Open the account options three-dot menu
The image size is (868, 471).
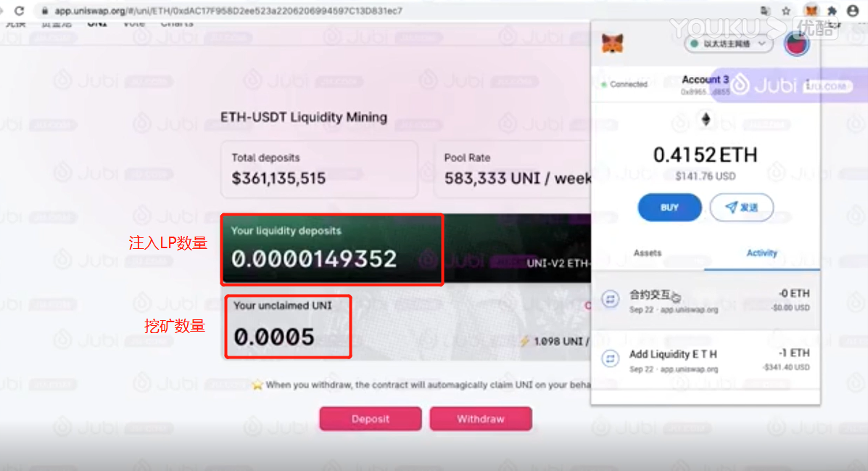coord(808,84)
